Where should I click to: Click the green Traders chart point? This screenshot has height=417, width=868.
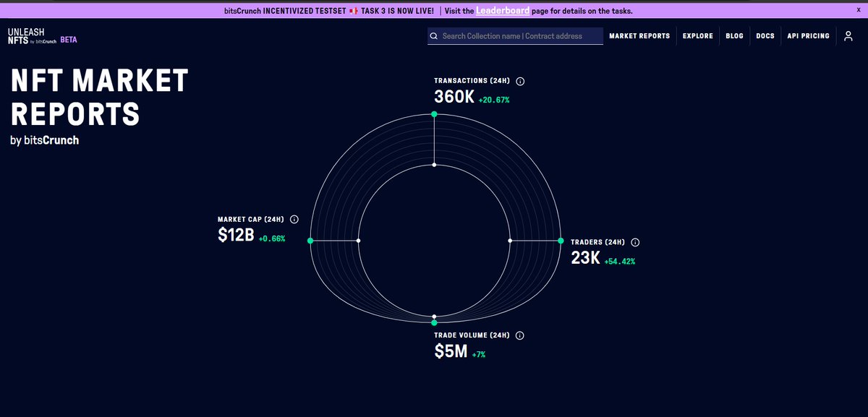[x=561, y=240]
